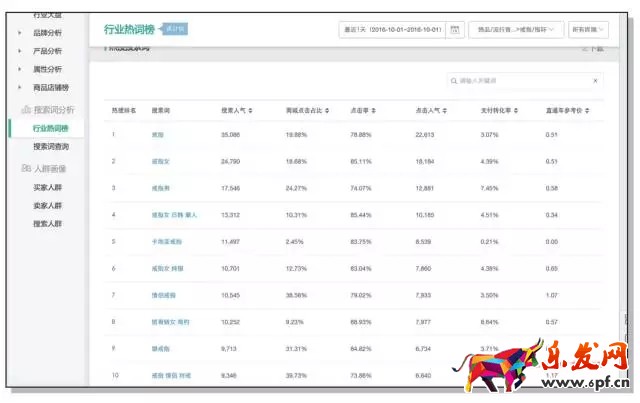The image size is (640, 403).
Task: Expand the 产品分析 sidebar section
Action: (x=47, y=50)
